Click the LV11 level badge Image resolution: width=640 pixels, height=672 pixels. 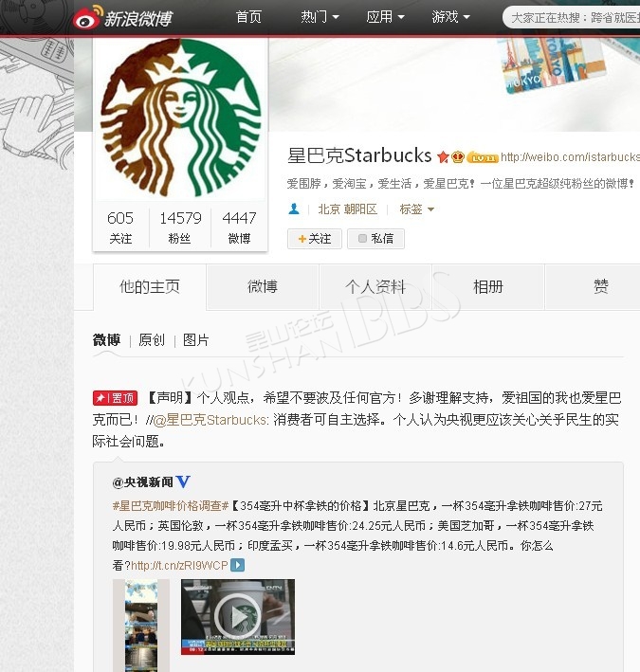483,157
